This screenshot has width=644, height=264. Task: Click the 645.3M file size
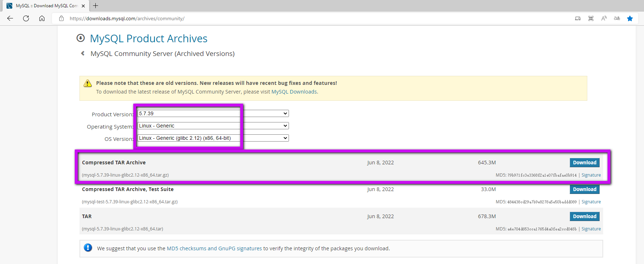click(x=487, y=163)
